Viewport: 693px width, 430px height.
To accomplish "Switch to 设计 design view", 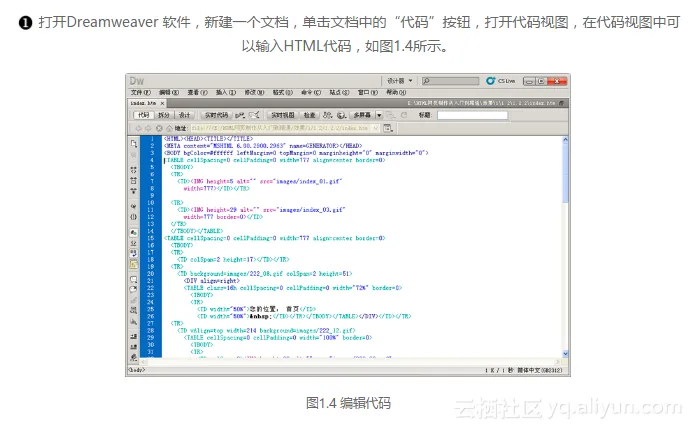I will tap(184, 115).
